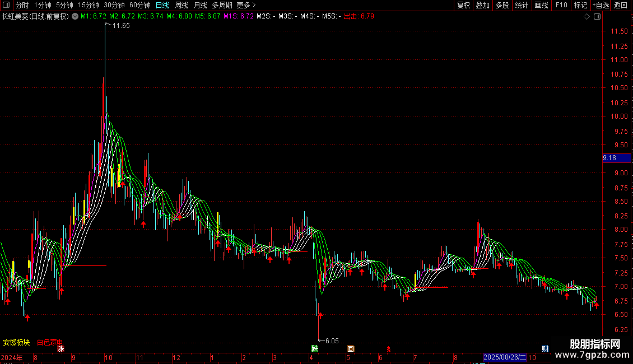633x364 pixels.
Task: Click the 涨 event marker on timeline
Action: point(60,349)
